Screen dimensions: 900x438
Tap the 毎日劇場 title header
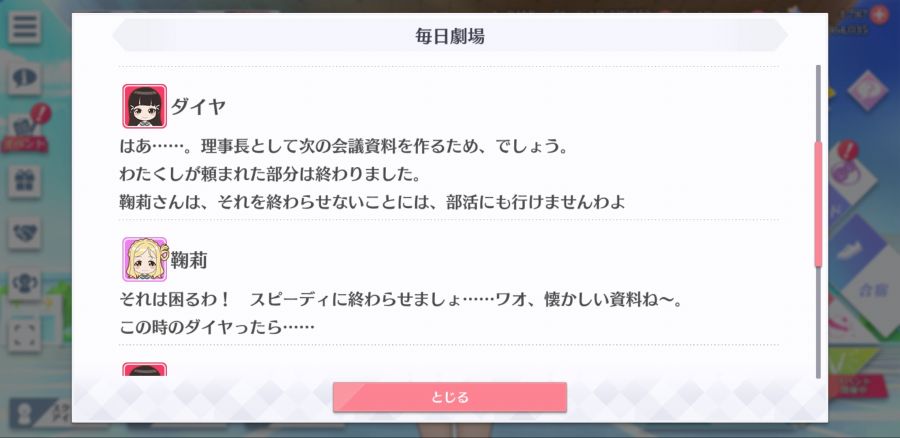click(449, 36)
